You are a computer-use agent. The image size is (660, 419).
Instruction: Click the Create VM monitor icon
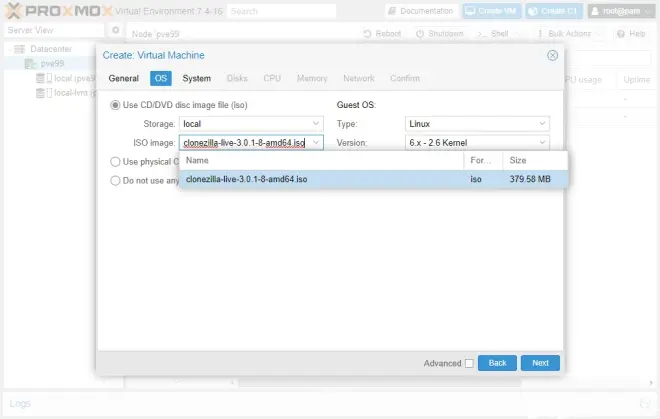tap(470, 11)
